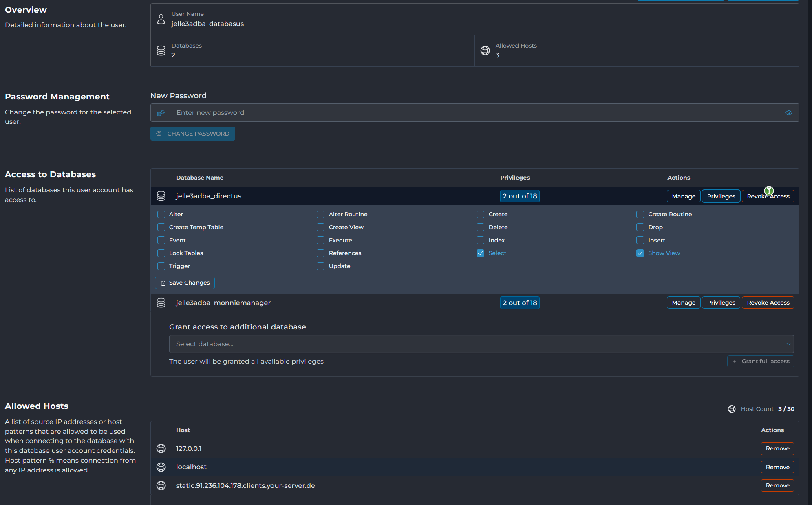Focus the Enter new password field
The height and width of the screenshot is (505, 812).
click(x=474, y=113)
